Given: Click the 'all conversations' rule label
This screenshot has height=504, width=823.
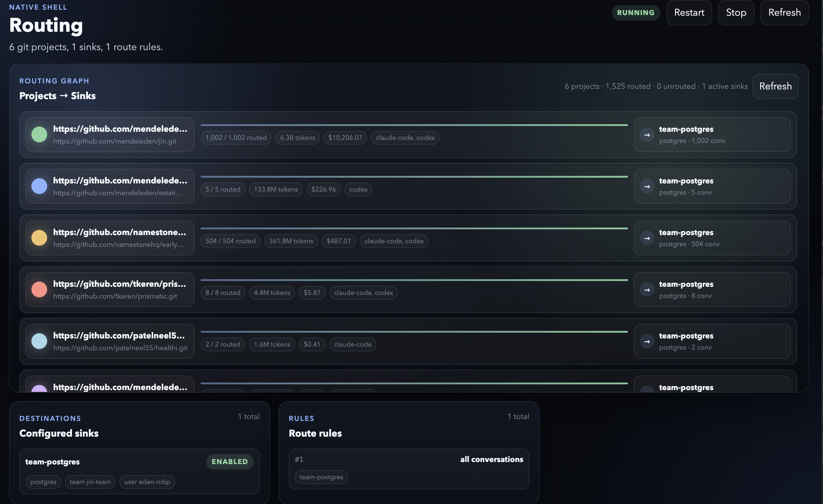Looking at the screenshot, I should [492, 460].
